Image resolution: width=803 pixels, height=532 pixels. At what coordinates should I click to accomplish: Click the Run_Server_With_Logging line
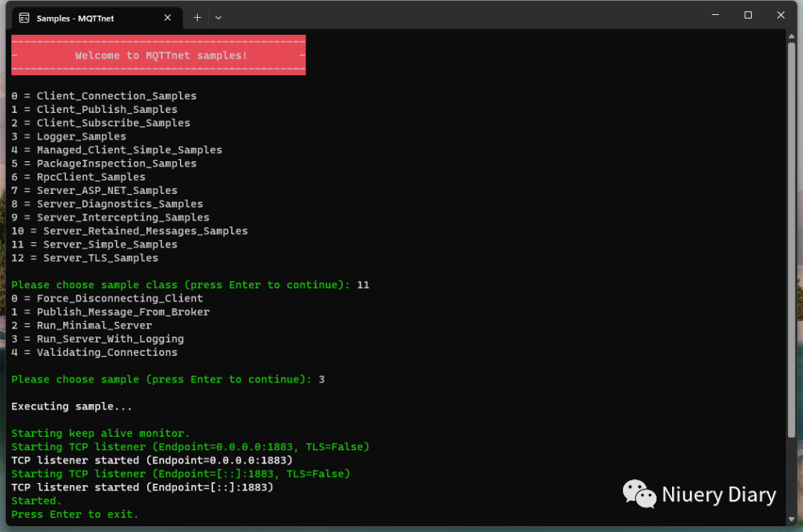click(x=98, y=339)
